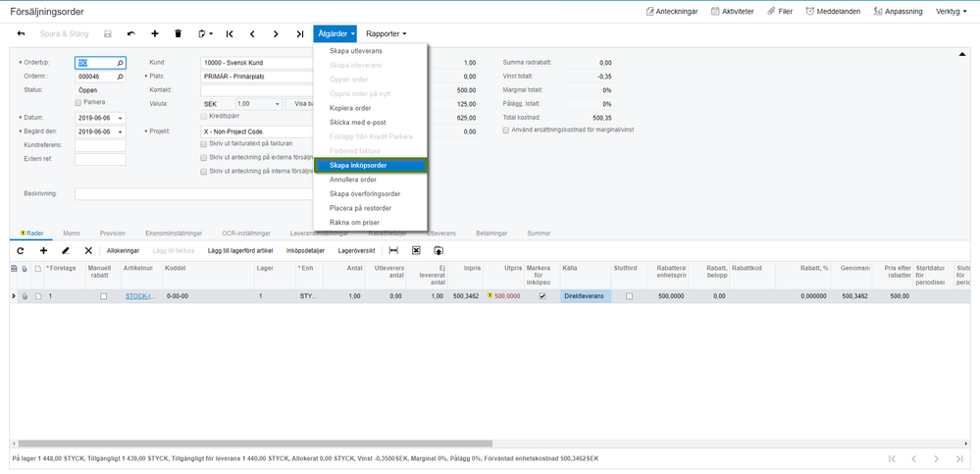Image resolution: width=980 pixels, height=474 pixels.
Task: Click Lägg till lagerförd artikel
Action: click(x=240, y=251)
